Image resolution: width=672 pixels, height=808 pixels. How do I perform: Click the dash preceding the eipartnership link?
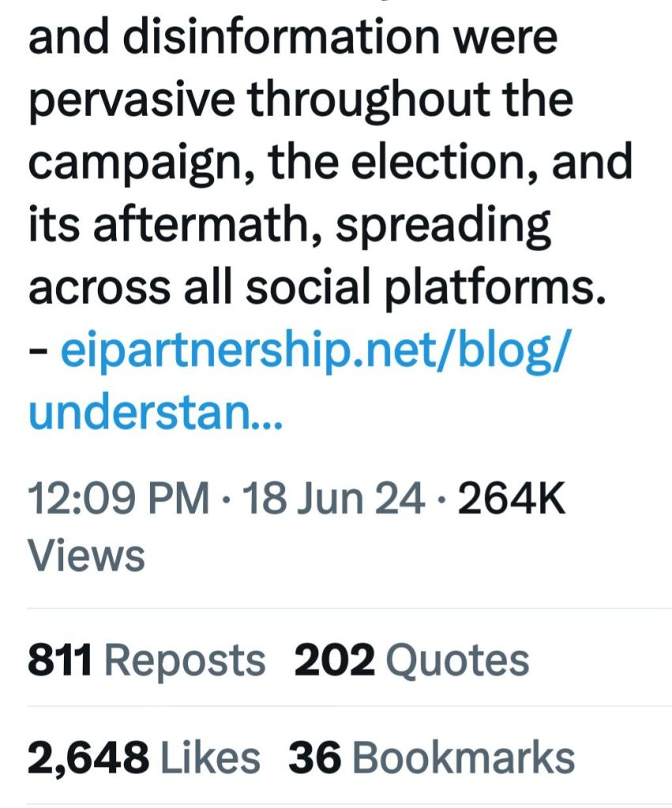pos(38,353)
